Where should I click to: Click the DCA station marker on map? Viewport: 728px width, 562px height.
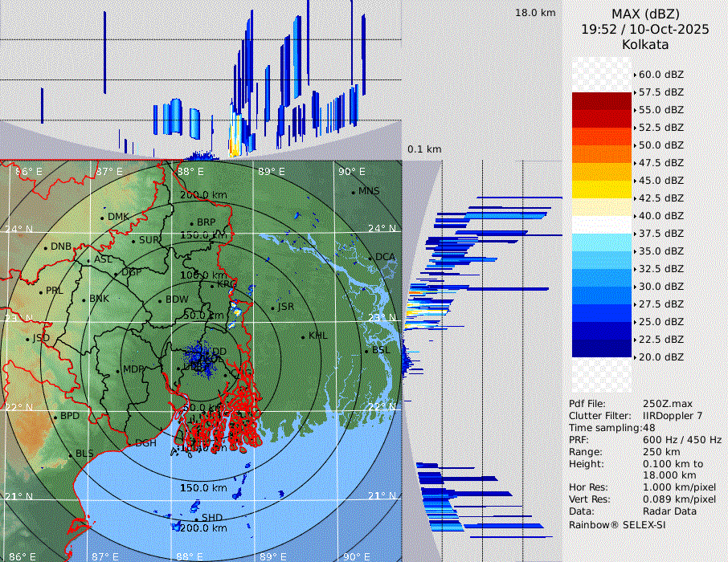pos(370,258)
